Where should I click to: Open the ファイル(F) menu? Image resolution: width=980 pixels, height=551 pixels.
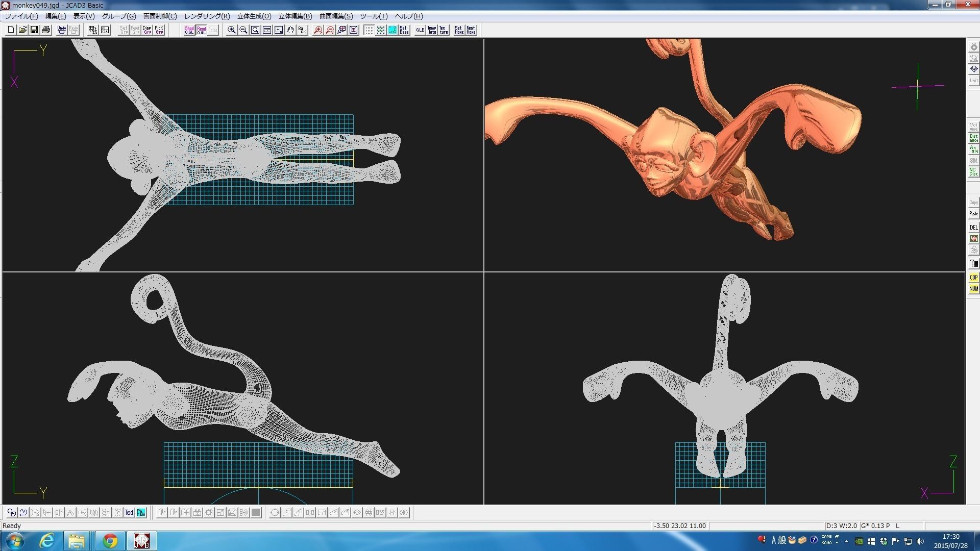21,16
